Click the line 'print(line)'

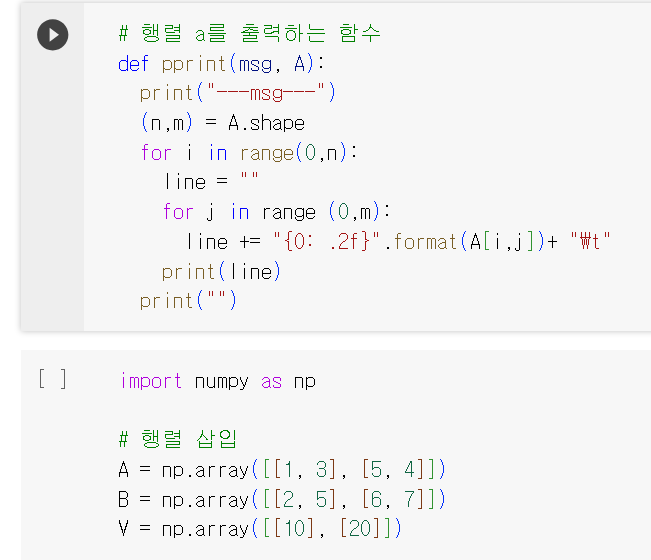(x=222, y=272)
